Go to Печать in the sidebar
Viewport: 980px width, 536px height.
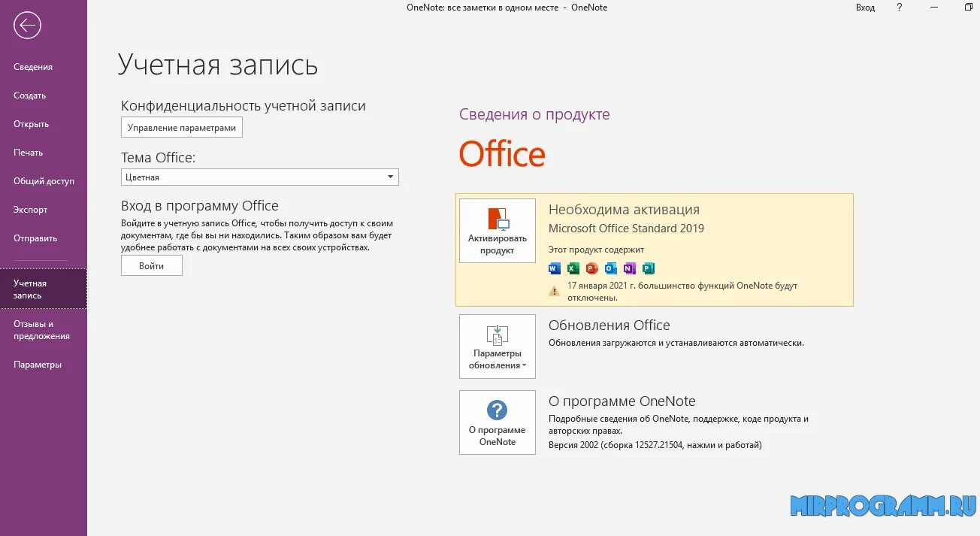(44, 153)
